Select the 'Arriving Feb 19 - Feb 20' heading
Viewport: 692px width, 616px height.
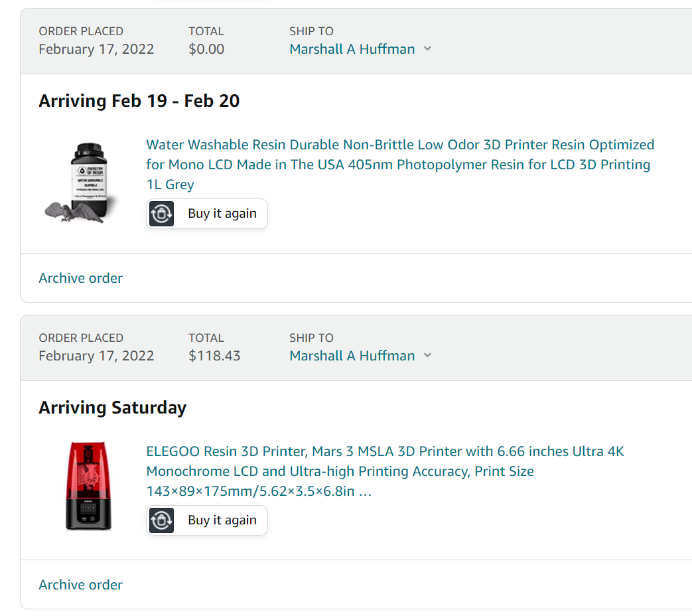tap(139, 101)
